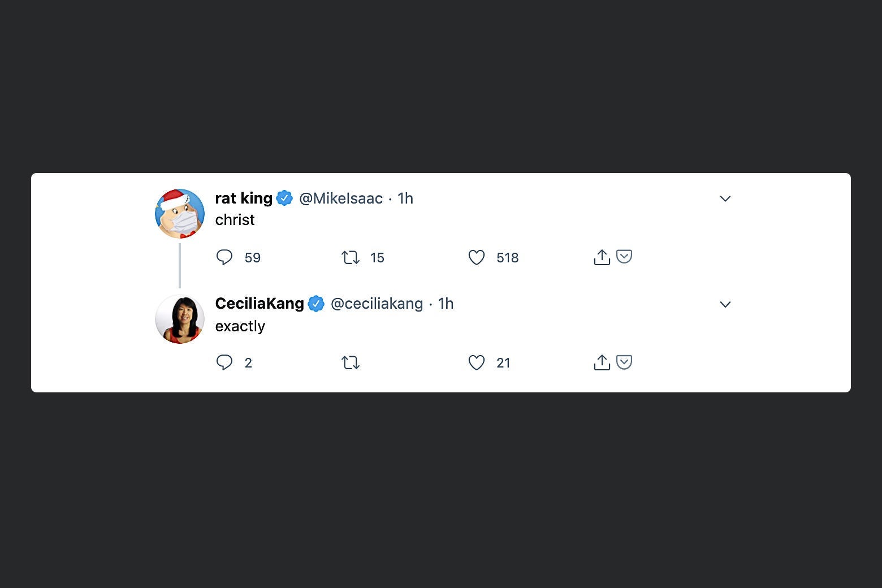Visit the rat king display name
This screenshot has width=882, height=588.
coord(244,198)
